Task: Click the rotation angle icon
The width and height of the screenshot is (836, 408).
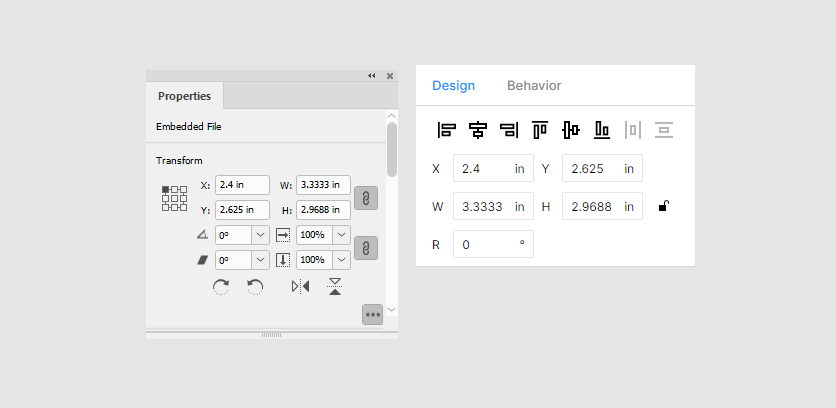Action: (202, 235)
